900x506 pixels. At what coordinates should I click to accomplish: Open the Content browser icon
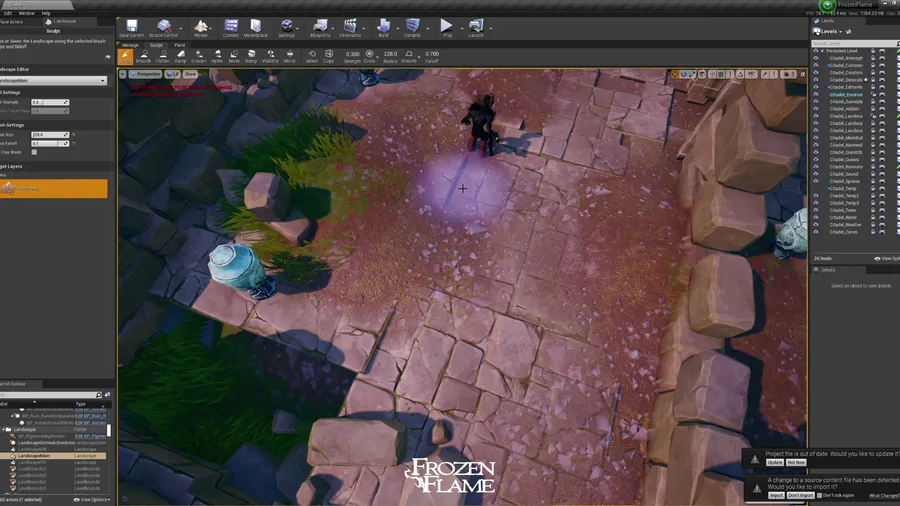coord(231,28)
